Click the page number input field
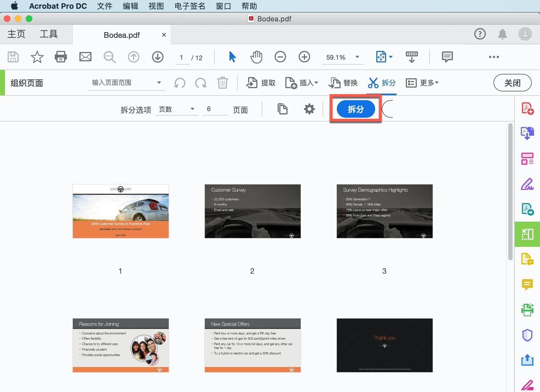The image size is (540, 392). tap(182, 57)
